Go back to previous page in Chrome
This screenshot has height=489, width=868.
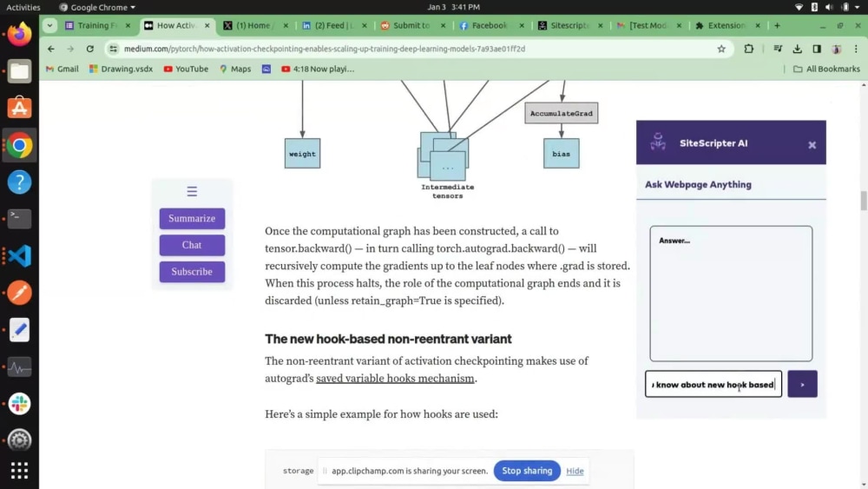(x=51, y=49)
